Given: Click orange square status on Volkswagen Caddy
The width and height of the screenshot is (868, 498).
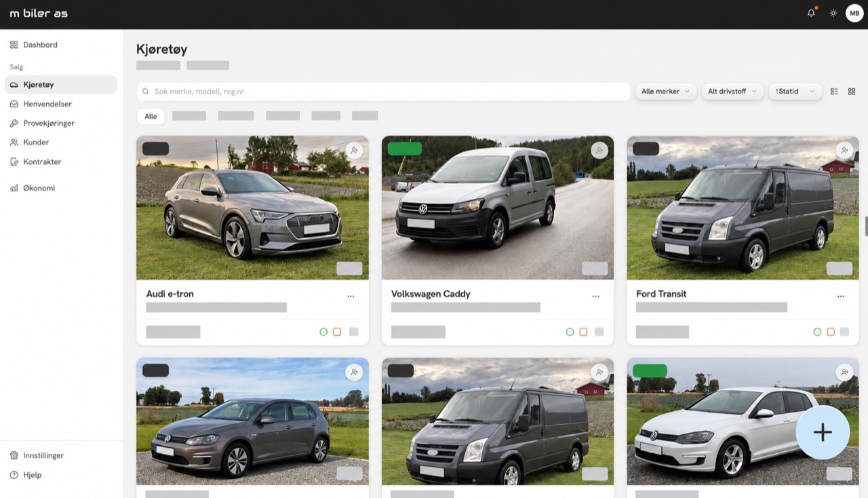Looking at the screenshot, I should [583, 332].
